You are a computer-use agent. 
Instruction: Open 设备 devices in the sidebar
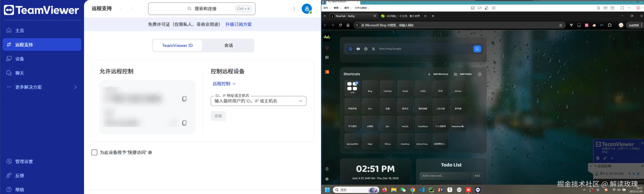coord(42,59)
